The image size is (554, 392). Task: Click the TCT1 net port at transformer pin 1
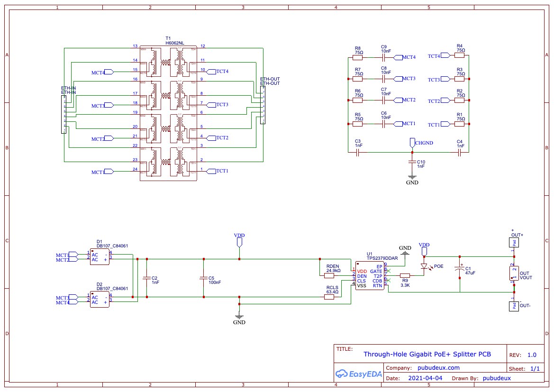(218, 171)
